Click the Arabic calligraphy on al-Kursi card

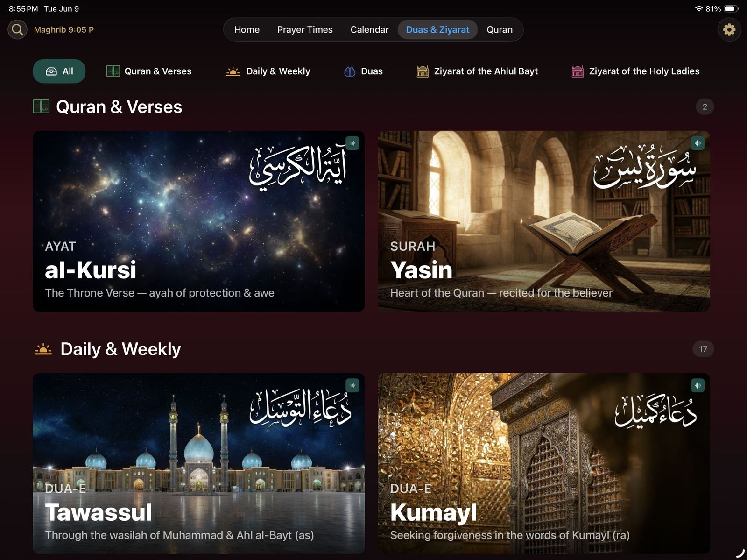[298, 168]
